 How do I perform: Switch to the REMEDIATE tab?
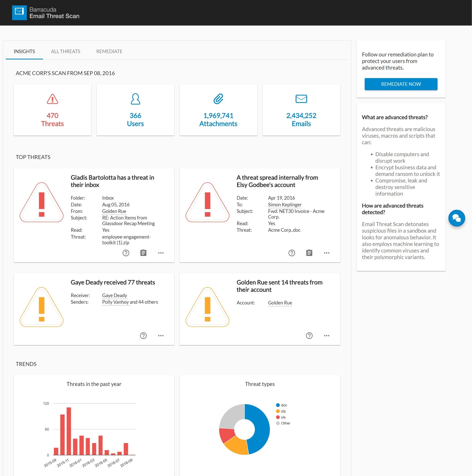pos(109,51)
